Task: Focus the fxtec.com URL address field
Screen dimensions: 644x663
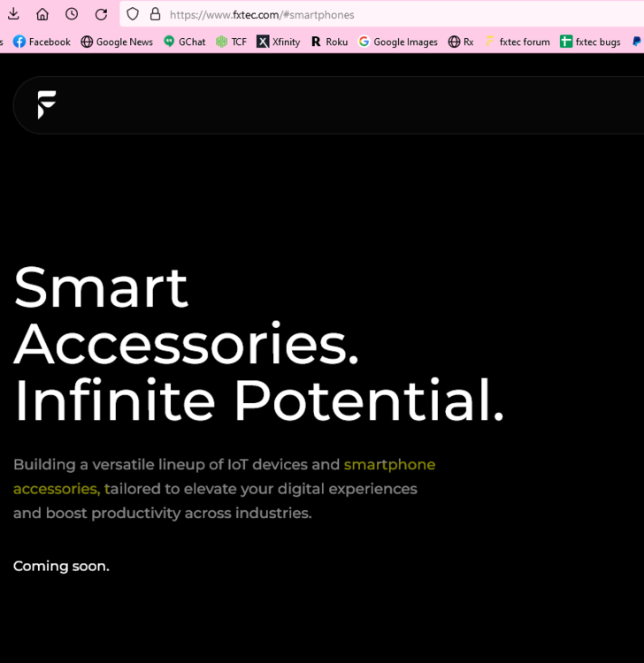Action: pos(354,15)
